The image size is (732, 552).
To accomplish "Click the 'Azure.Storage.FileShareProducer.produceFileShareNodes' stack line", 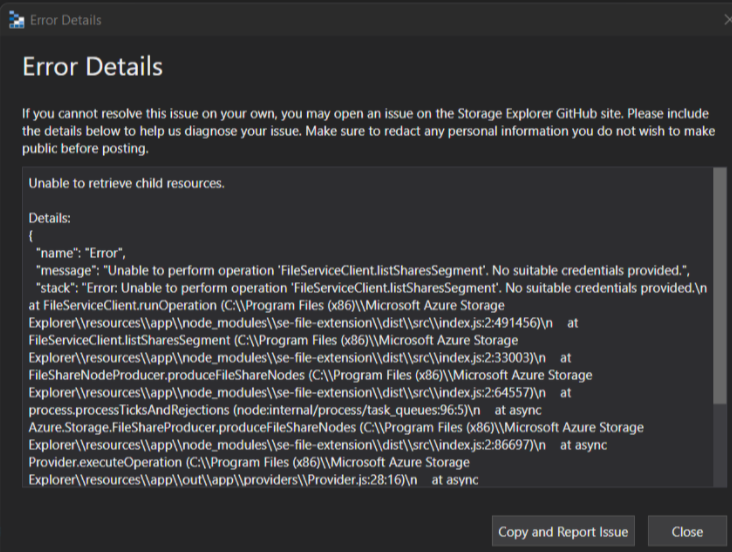I will point(336,427).
